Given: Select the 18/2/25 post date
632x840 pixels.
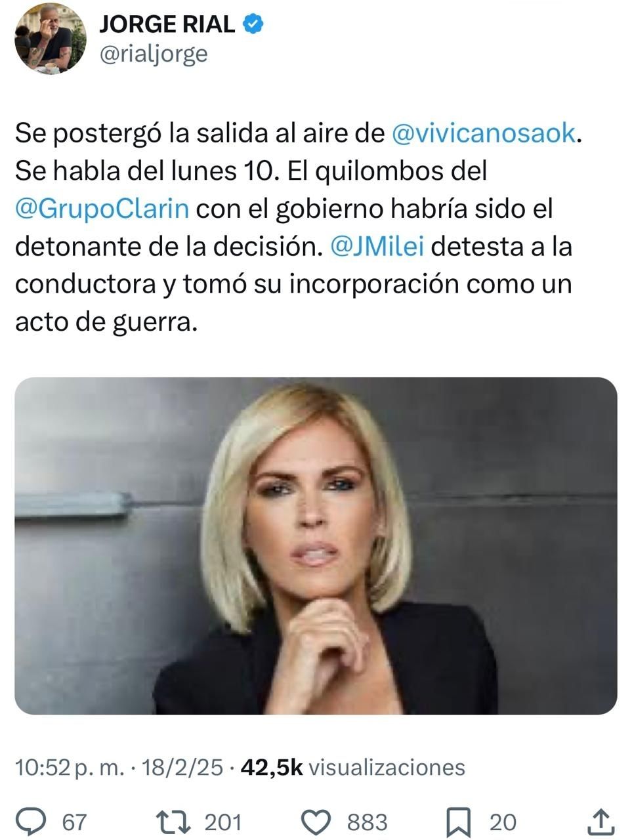Looking at the screenshot, I should coord(182,767).
